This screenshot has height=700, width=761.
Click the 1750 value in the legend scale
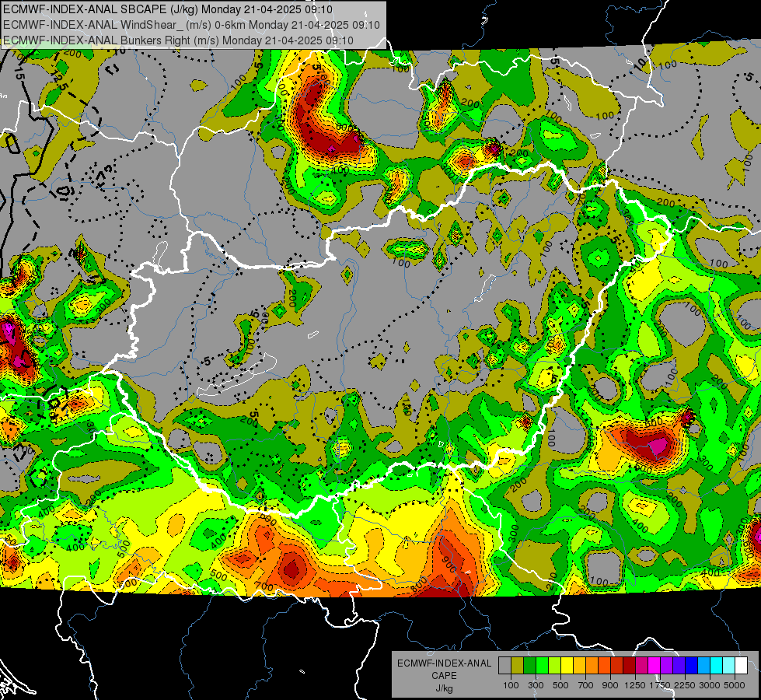[x=660, y=685]
